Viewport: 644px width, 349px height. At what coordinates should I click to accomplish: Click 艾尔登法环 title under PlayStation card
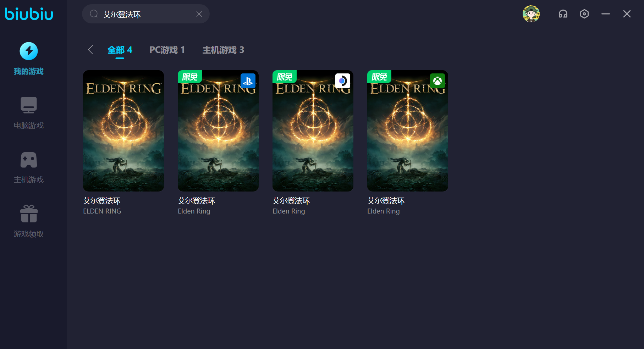pyautogui.click(x=197, y=201)
